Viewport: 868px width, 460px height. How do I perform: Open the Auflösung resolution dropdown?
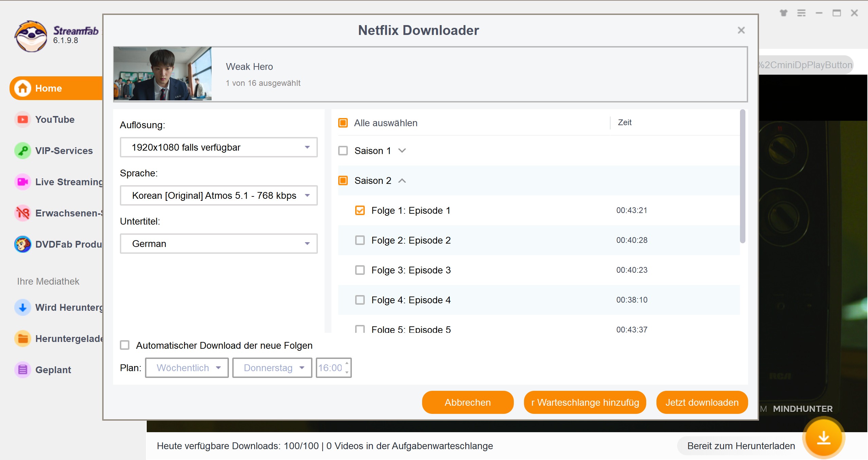(x=219, y=147)
